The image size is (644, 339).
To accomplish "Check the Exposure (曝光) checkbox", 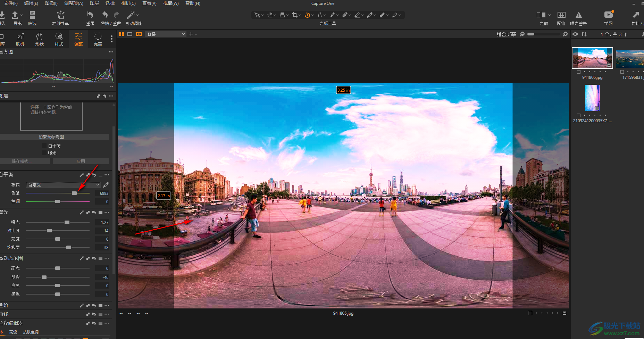I will (44, 153).
